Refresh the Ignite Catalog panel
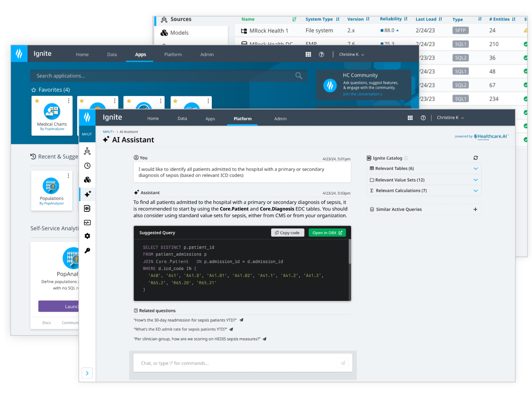 pos(475,158)
